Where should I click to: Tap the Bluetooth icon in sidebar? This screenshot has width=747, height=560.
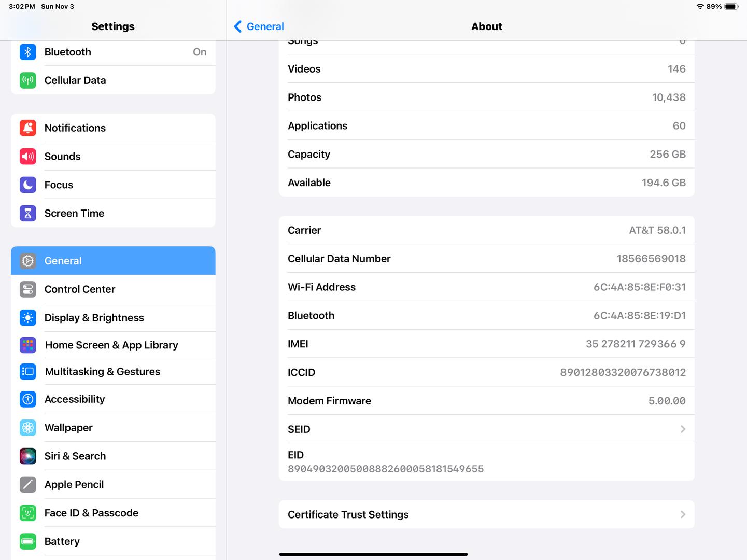(x=28, y=52)
